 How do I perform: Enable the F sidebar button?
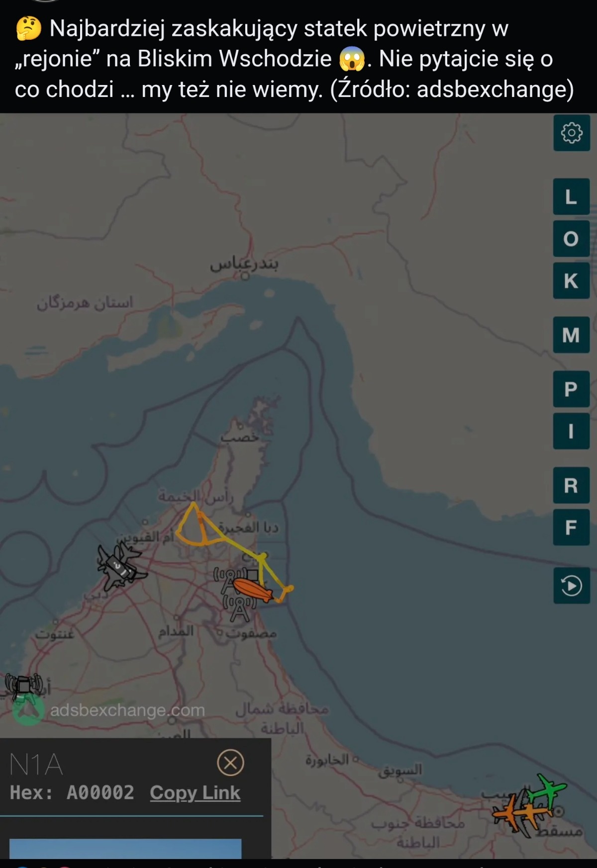pos(571,527)
